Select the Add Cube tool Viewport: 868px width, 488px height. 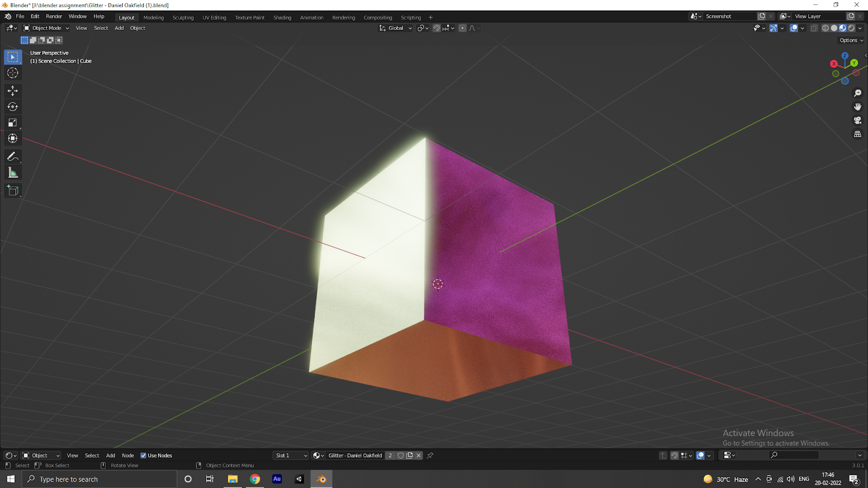[12, 190]
